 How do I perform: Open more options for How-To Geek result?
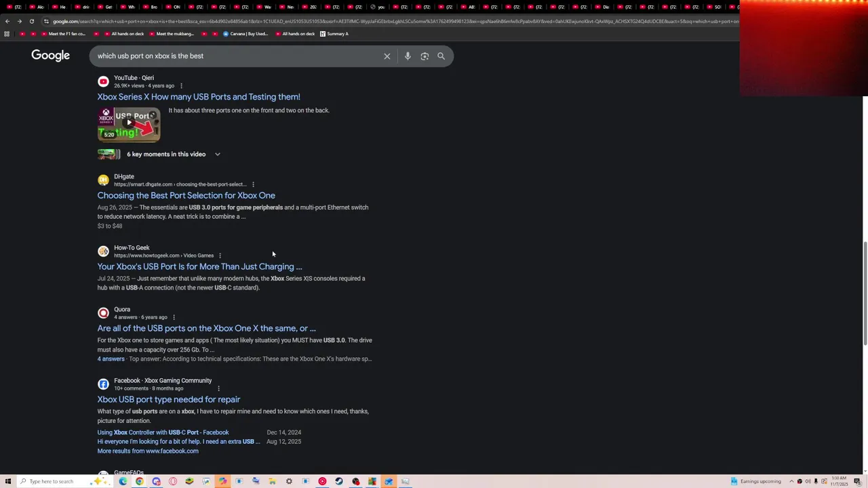[x=220, y=256]
